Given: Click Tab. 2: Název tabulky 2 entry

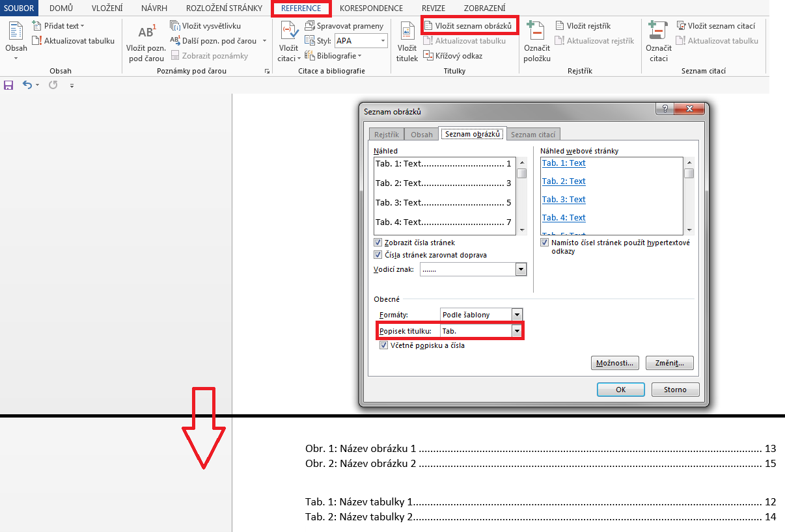Looking at the screenshot, I should point(540,517).
